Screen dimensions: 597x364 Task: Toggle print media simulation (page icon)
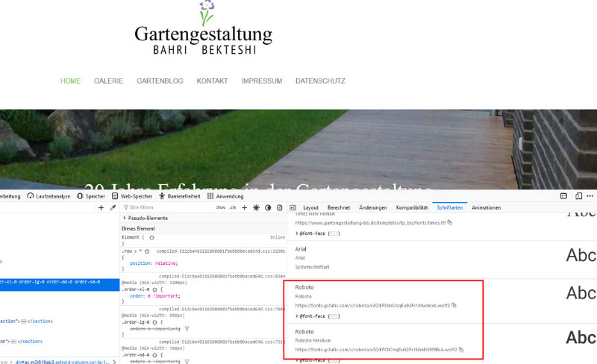280,207
